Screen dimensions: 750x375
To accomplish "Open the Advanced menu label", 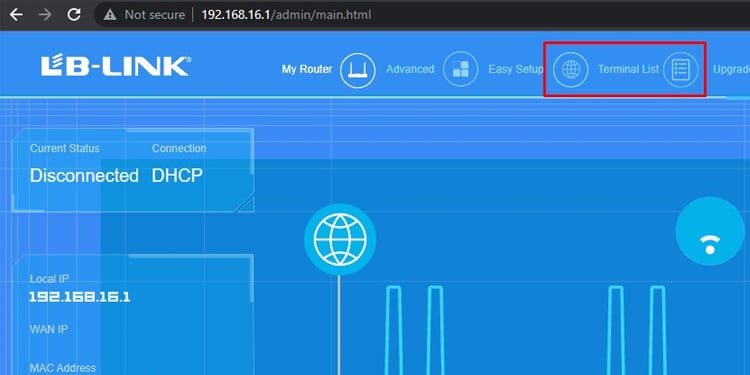I will [x=410, y=69].
